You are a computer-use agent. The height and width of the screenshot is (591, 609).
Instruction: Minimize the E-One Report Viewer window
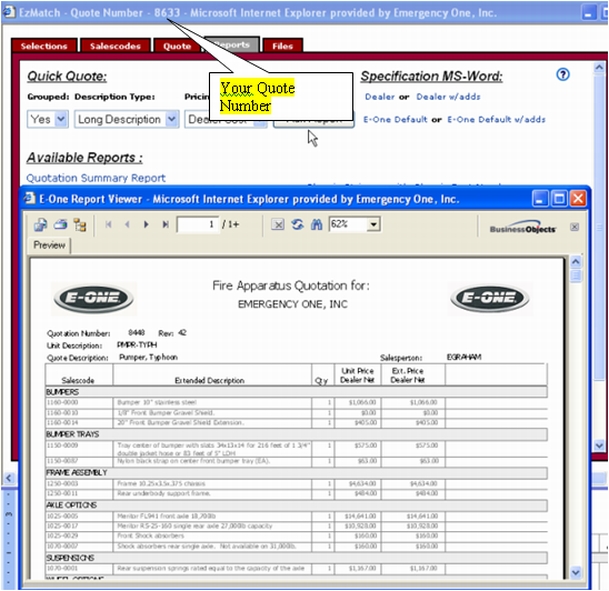[x=539, y=199]
